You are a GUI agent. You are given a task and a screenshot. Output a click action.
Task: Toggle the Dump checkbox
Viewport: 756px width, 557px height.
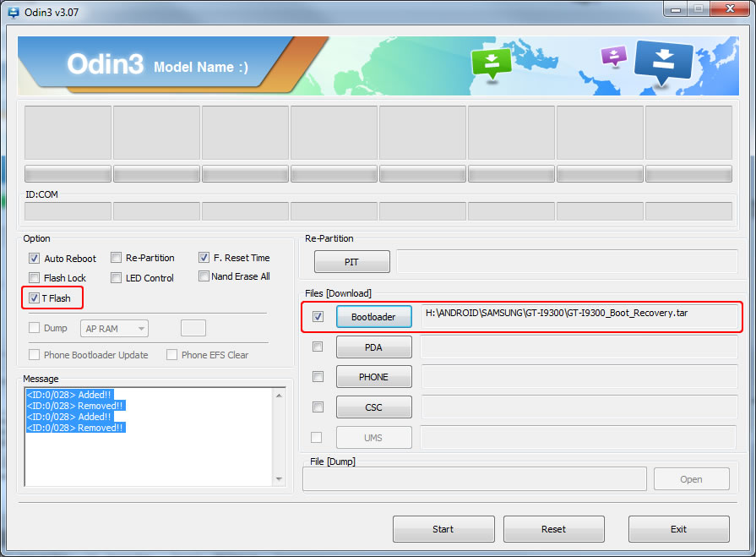[34, 328]
